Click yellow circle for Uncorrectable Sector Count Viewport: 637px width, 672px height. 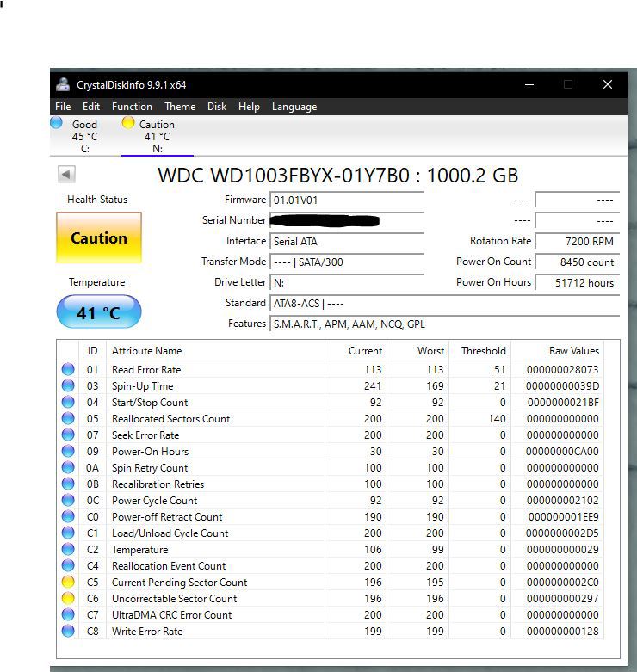point(68,598)
